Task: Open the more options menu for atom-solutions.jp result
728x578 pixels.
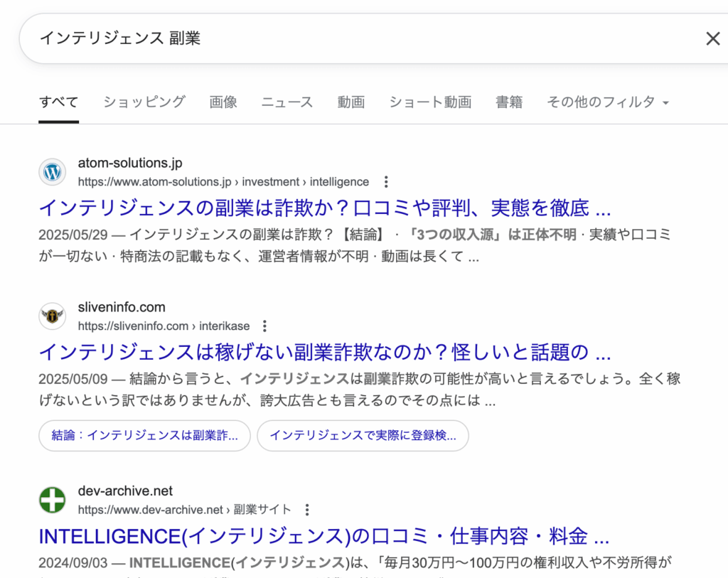Action: click(386, 182)
